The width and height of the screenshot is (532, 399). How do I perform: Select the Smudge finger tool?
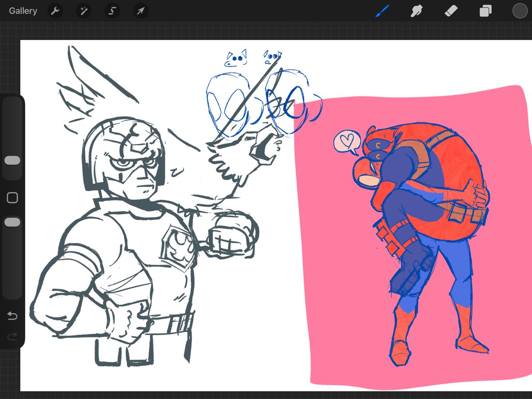(416, 11)
